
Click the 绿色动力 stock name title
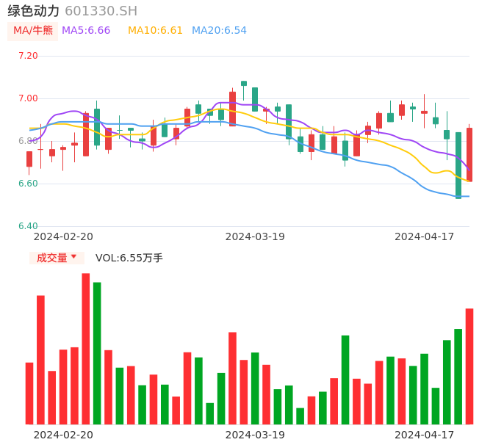pos(34,11)
